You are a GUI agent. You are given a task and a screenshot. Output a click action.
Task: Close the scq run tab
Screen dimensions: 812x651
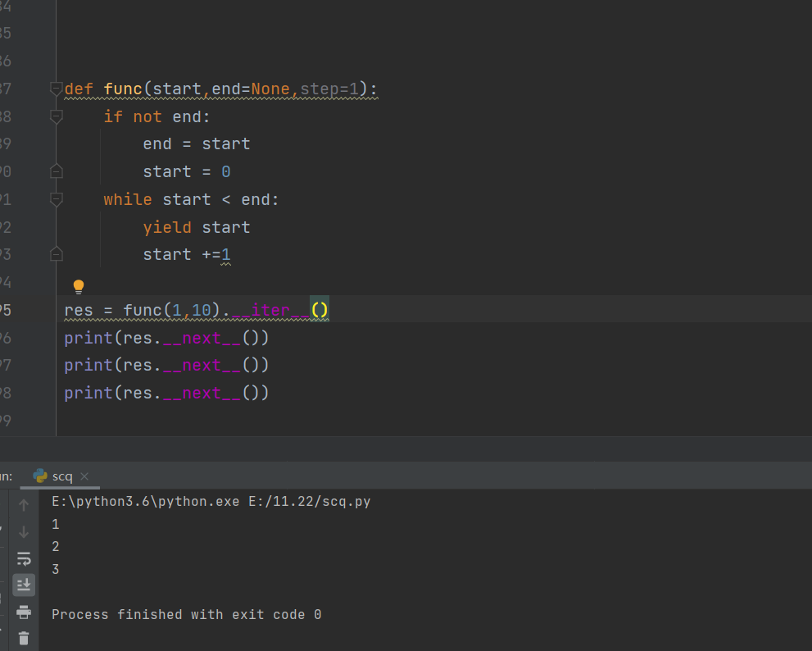coord(84,476)
